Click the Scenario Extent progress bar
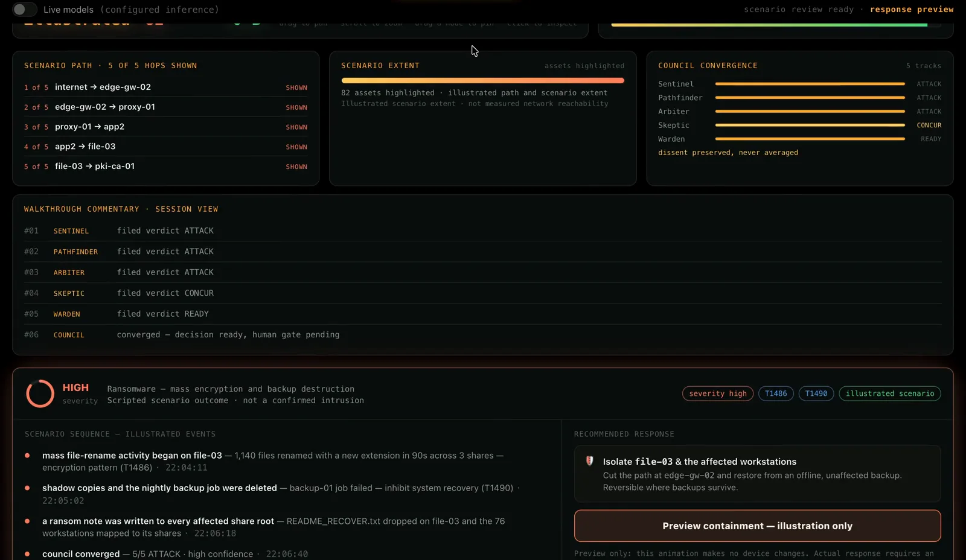The image size is (966, 560). (x=482, y=80)
